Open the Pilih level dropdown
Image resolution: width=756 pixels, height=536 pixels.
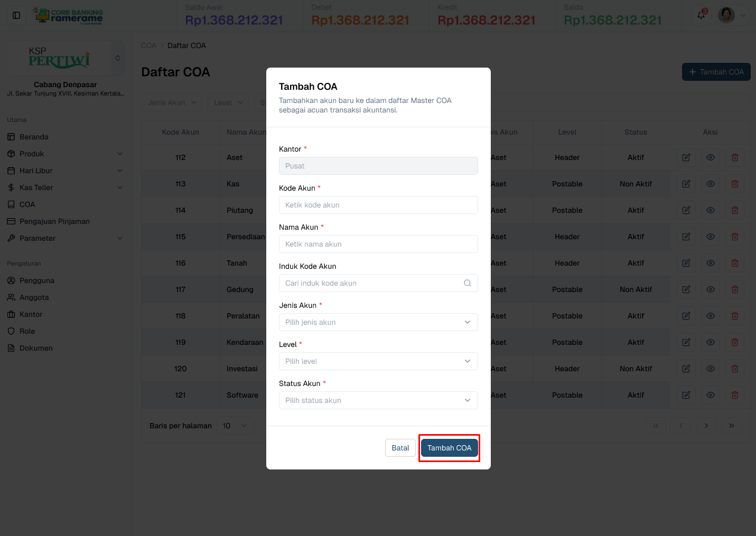pos(378,361)
